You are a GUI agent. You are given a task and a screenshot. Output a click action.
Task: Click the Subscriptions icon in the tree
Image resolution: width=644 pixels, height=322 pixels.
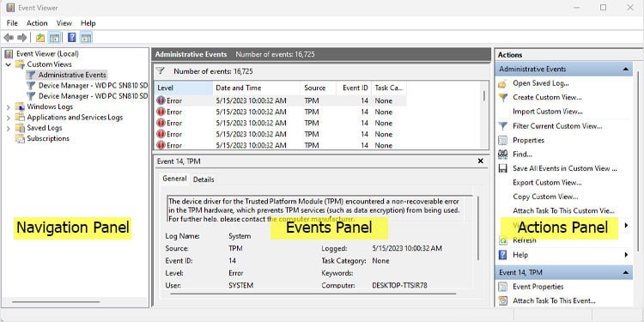pos(20,138)
